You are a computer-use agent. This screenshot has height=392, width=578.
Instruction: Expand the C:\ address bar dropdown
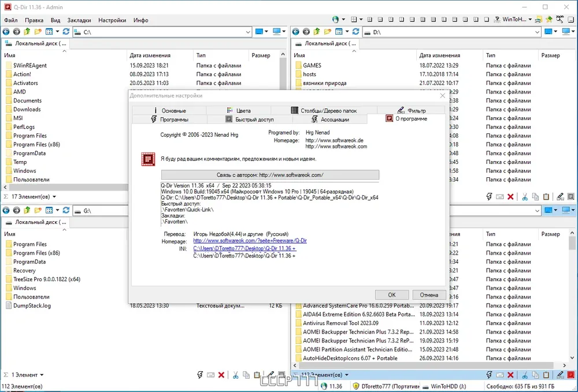(x=248, y=32)
